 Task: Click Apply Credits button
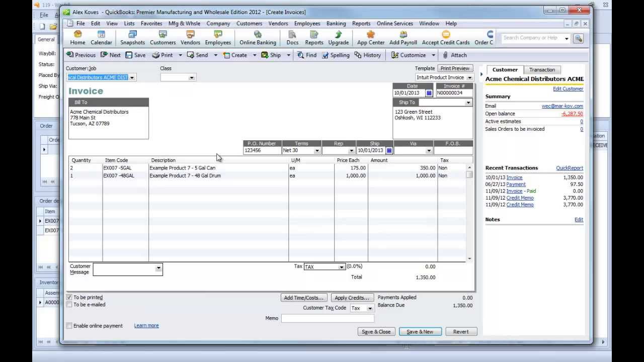(x=352, y=298)
